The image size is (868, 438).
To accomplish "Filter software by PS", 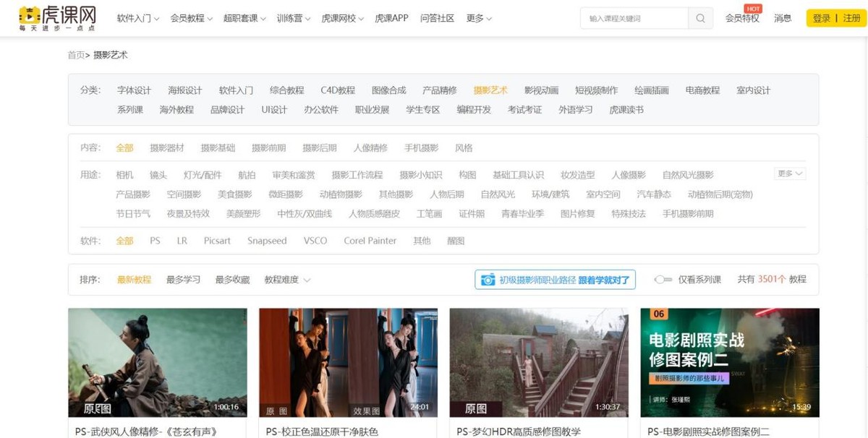I will click(155, 241).
